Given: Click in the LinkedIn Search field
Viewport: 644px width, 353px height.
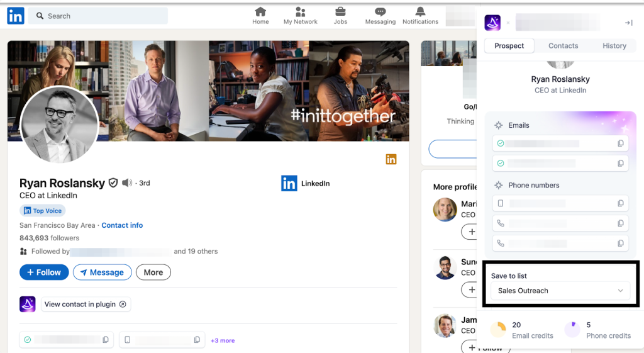Looking at the screenshot, I should click(x=101, y=16).
